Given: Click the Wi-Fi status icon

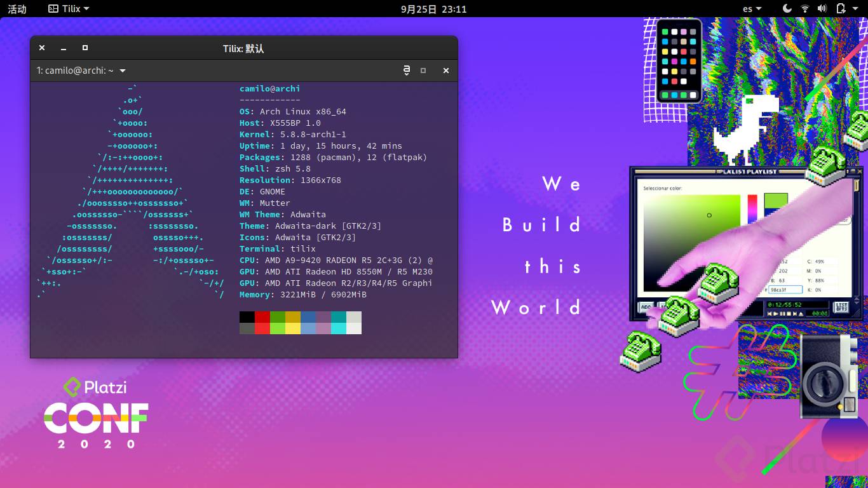Looking at the screenshot, I should pyautogui.click(x=805, y=9).
